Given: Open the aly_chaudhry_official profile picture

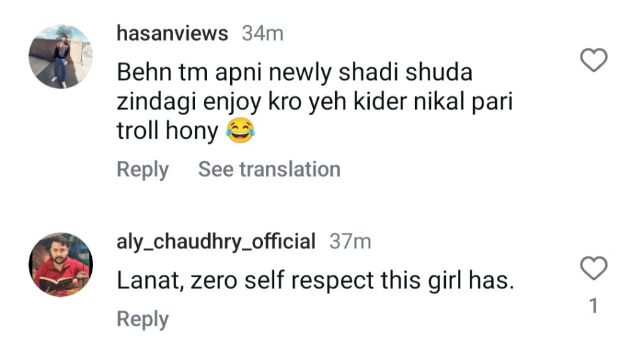Looking at the screenshot, I should tap(60, 264).
